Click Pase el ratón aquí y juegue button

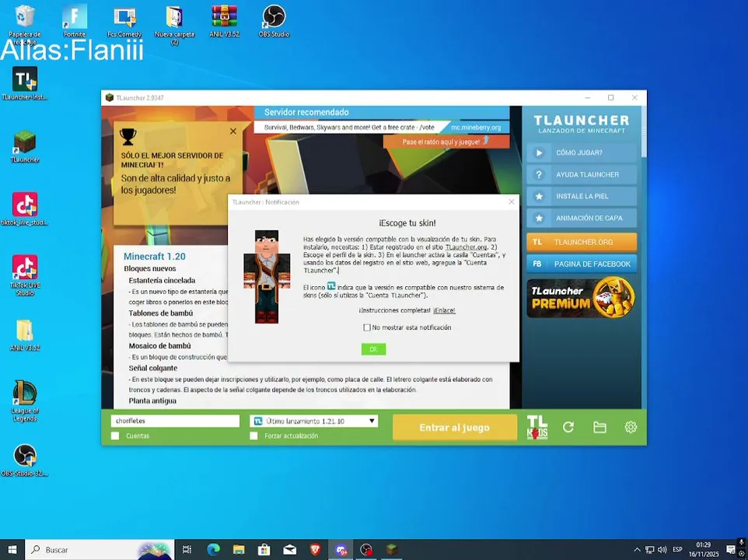[446, 142]
